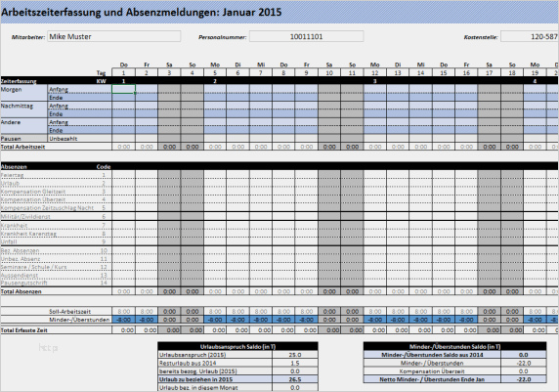Click the sheet title with Januar 2015
Screen dimensions: 559x392
141,12
